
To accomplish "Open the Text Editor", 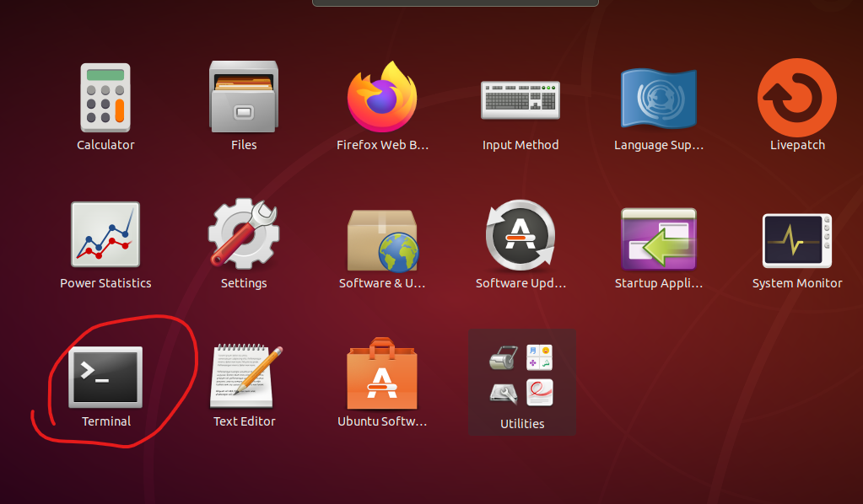I will point(245,377).
